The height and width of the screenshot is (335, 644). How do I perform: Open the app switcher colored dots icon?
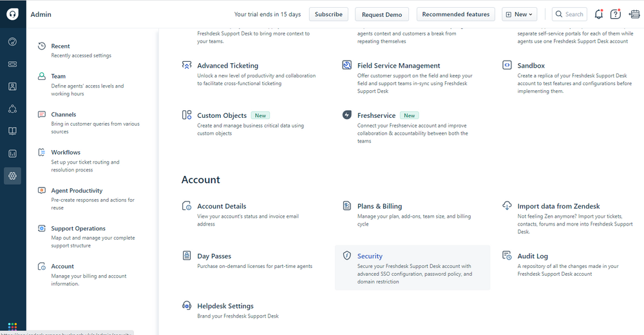click(13, 327)
